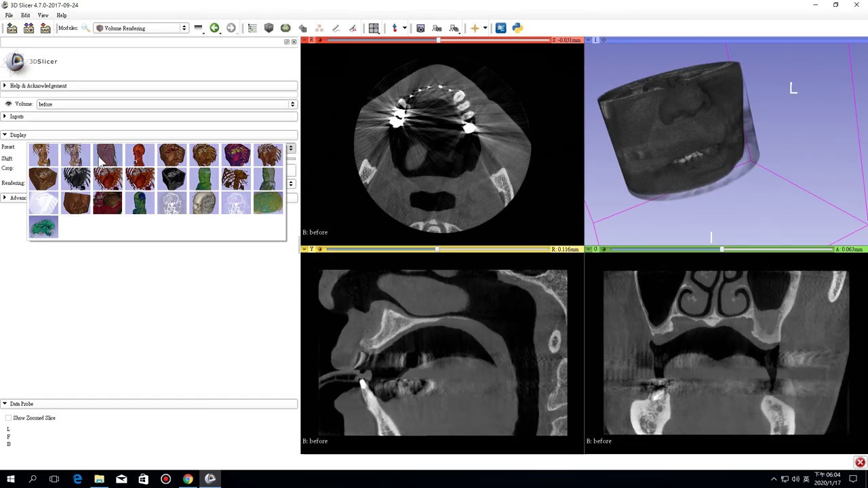Screen dimensions: 868x488
Task: Enable Show Zoomed Slice checkbox
Action: coord(8,418)
